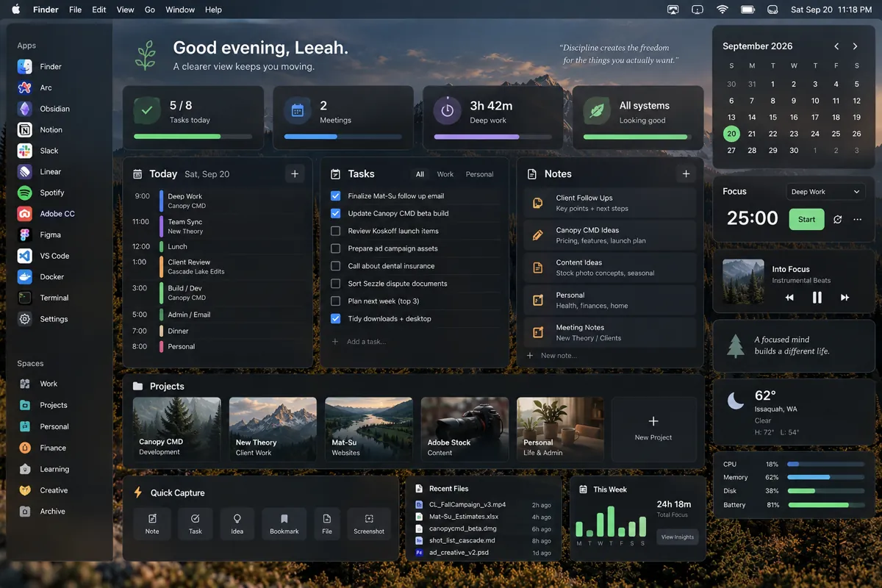The width and height of the screenshot is (882, 588).
Task: Open the File menu in menu bar
Action: pos(75,10)
